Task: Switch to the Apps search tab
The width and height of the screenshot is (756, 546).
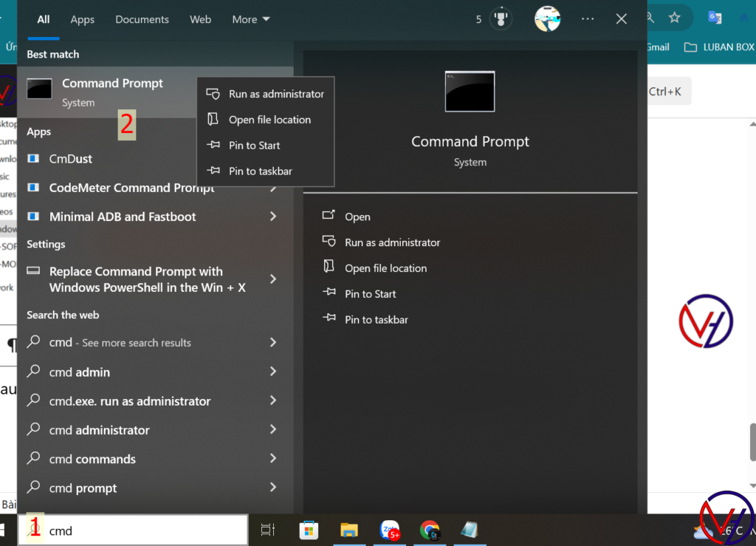Action: (82, 19)
